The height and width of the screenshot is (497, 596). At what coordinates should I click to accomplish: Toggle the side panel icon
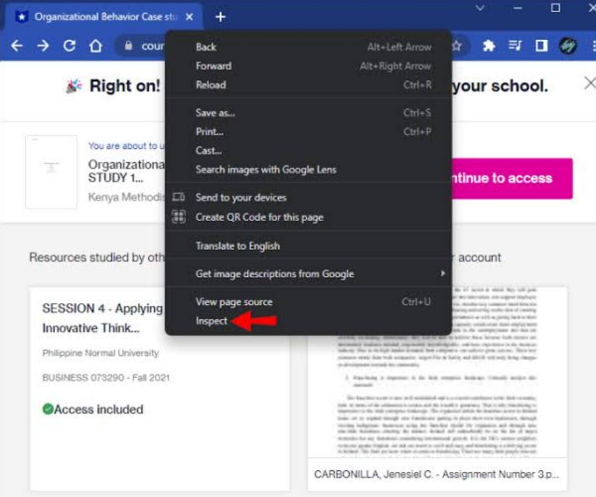tap(541, 46)
